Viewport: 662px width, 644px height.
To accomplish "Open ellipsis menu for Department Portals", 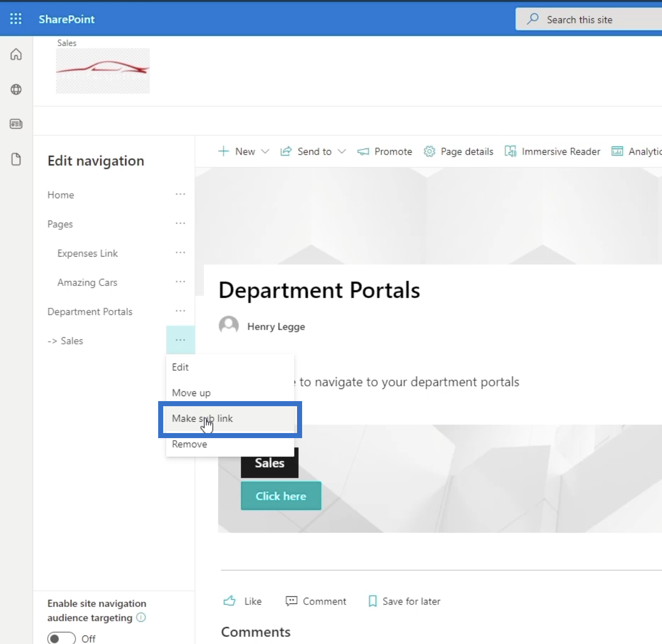I will [x=180, y=311].
